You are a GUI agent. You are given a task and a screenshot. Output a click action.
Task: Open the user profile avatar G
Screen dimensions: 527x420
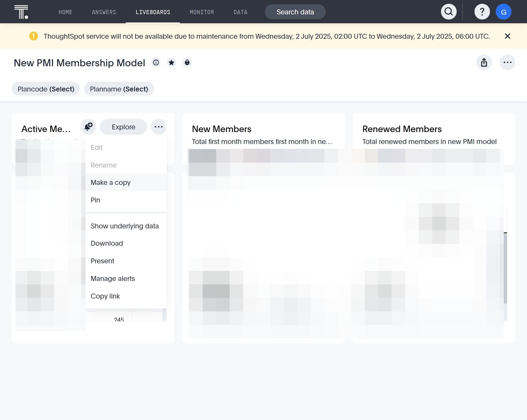(x=503, y=12)
